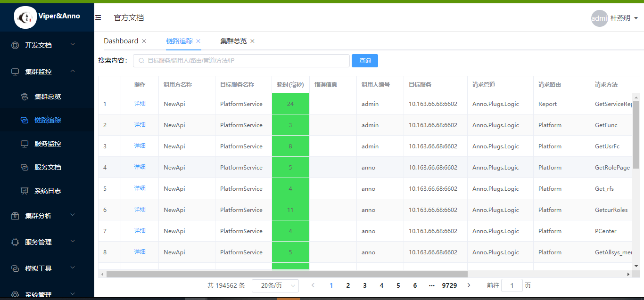644x300 pixels.
Task: Open 系统日志 in the sidebar
Action: point(48,191)
